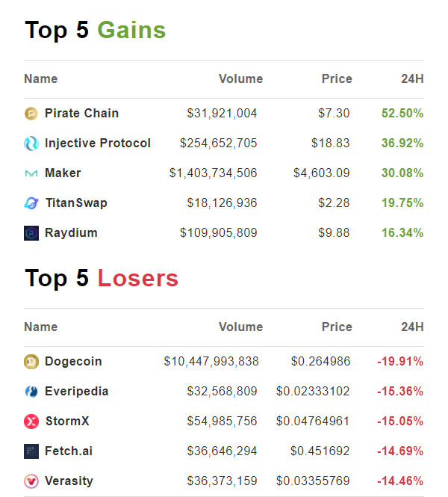Viewport: 448px width, 497px height.
Task: Open the Pirate Chain name link
Action: (x=81, y=113)
